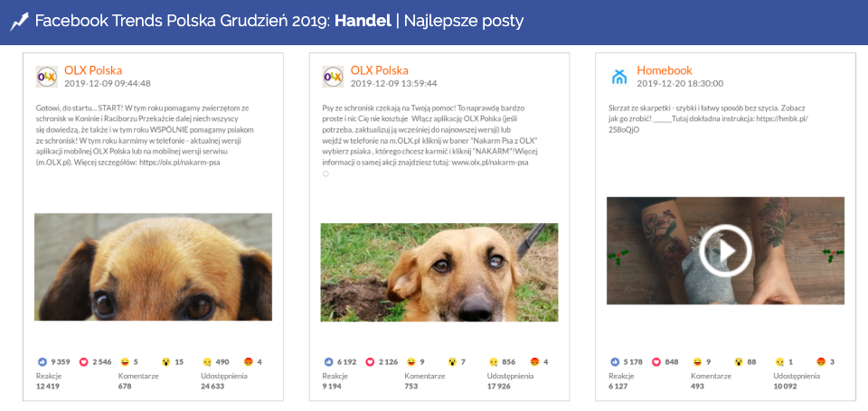Click the Homebook logo icon
Viewport: 868px width, 411px height.
pyautogui.click(x=619, y=77)
